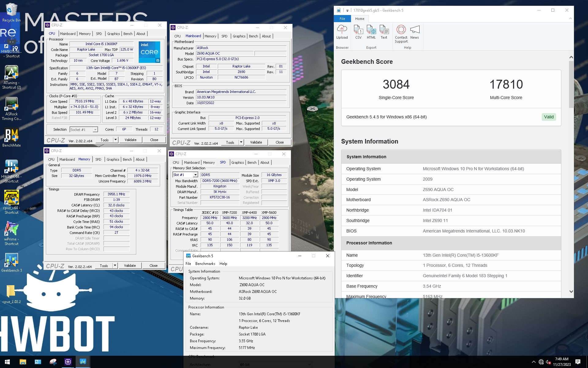Open the Windows Start menu
Viewport: 588px width, 368px height.
pos(7,362)
